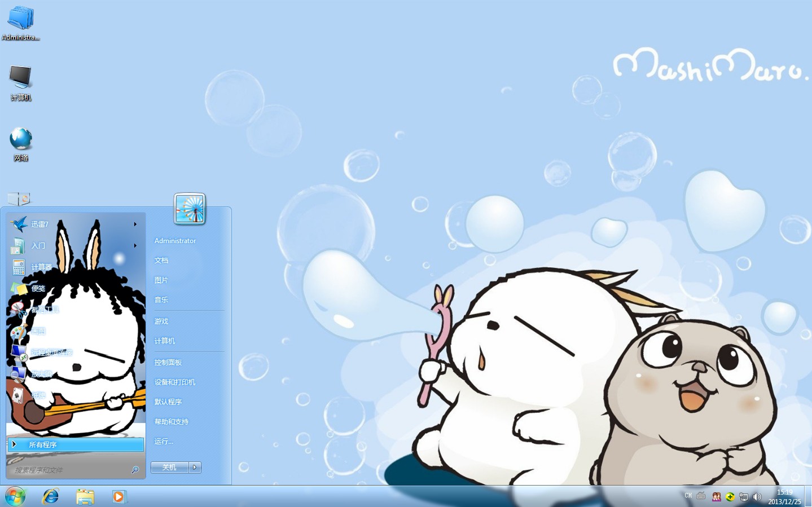Open the Windows Explorer taskbar icon
This screenshot has height=507, width=812.
85,496
